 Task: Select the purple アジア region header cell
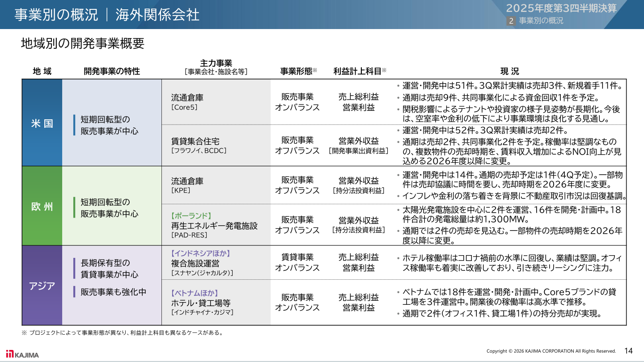42,285
